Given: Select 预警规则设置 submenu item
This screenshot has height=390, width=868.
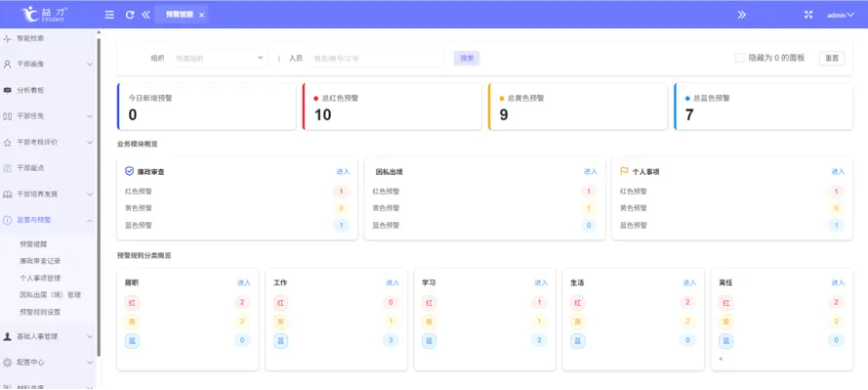Looking at the screenshot, I should 40,312.
